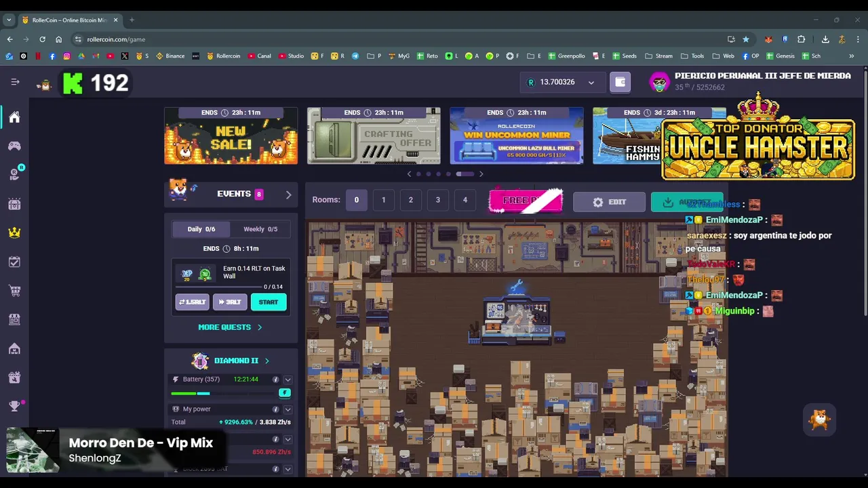This screenshot has width=868, height=488.
Task: Show the Battery info icon
Action: (275, 380)
